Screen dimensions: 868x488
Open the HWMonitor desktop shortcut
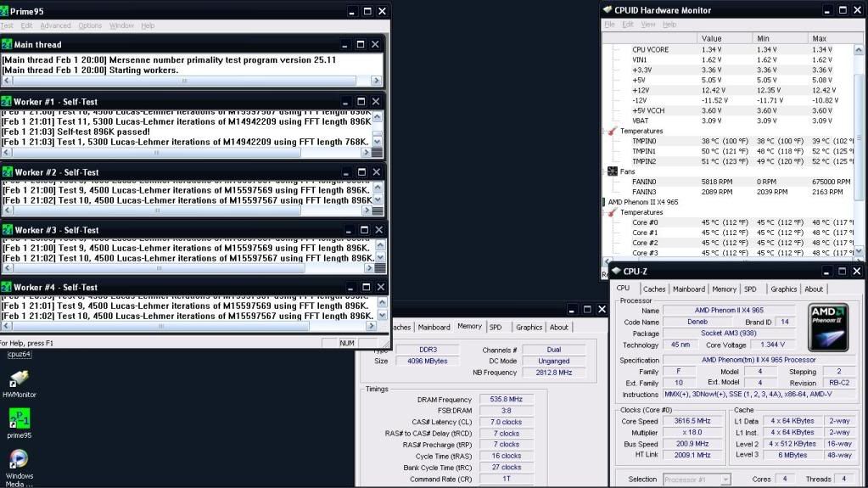19,379
